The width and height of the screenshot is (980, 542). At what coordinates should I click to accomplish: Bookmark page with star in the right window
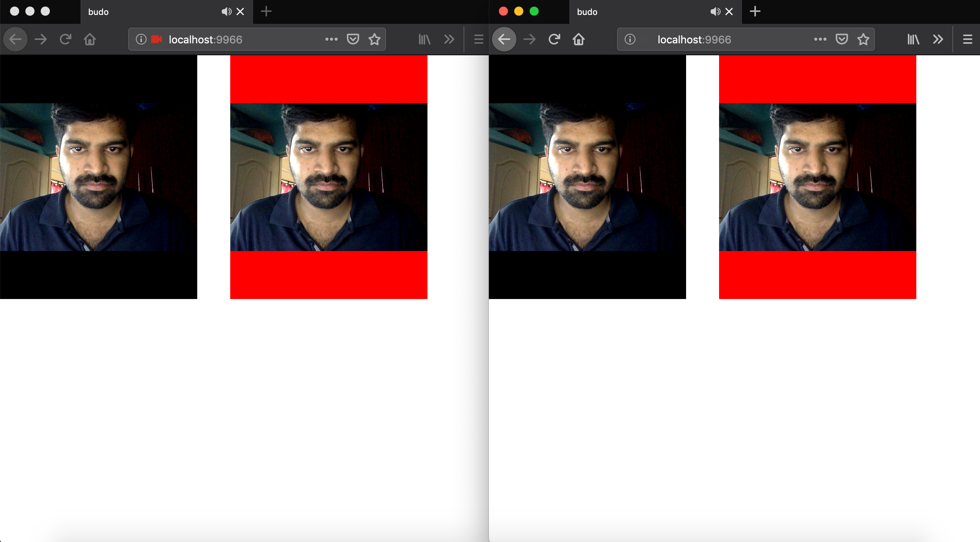pyautogui.click(x=863, y=39)
